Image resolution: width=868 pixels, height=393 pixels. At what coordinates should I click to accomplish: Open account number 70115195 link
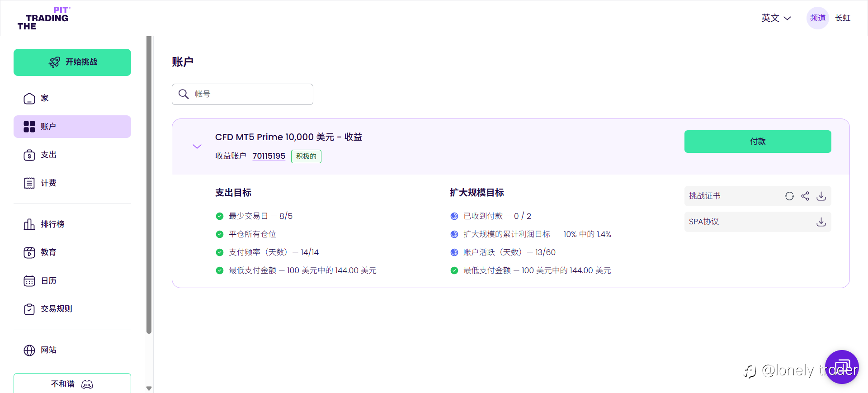[269, 156]
